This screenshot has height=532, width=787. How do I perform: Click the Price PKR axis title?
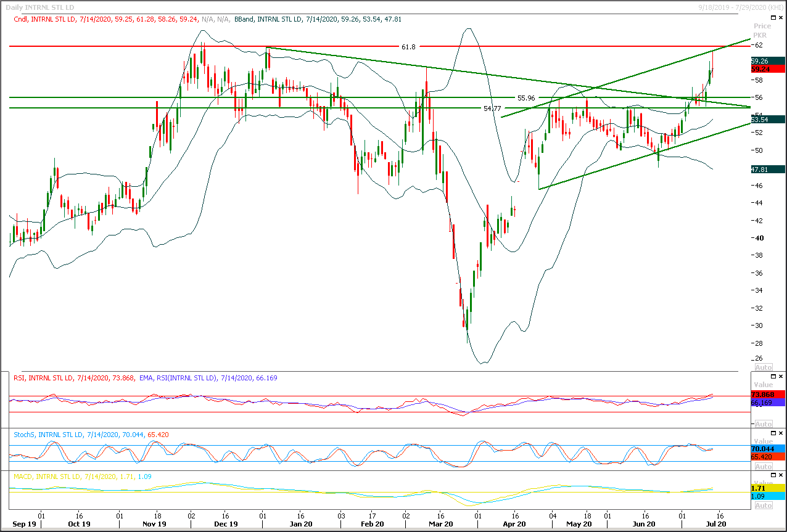tap(762, 31)
